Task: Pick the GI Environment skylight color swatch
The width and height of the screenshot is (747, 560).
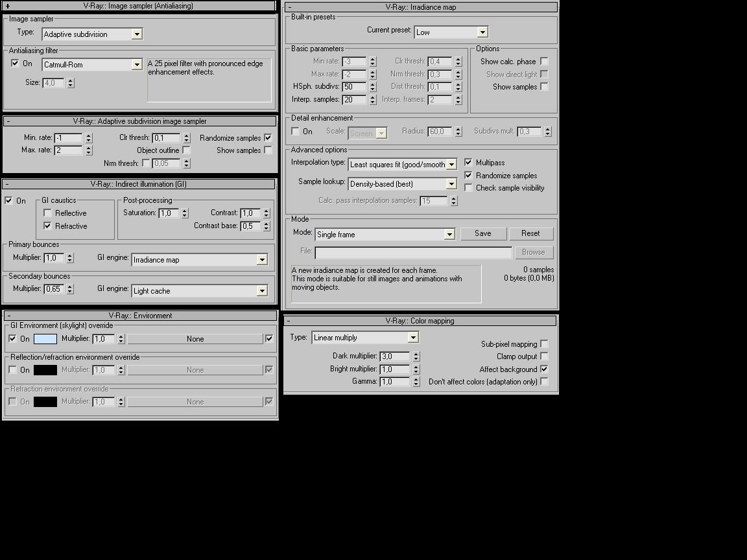Action: (45, 338)
